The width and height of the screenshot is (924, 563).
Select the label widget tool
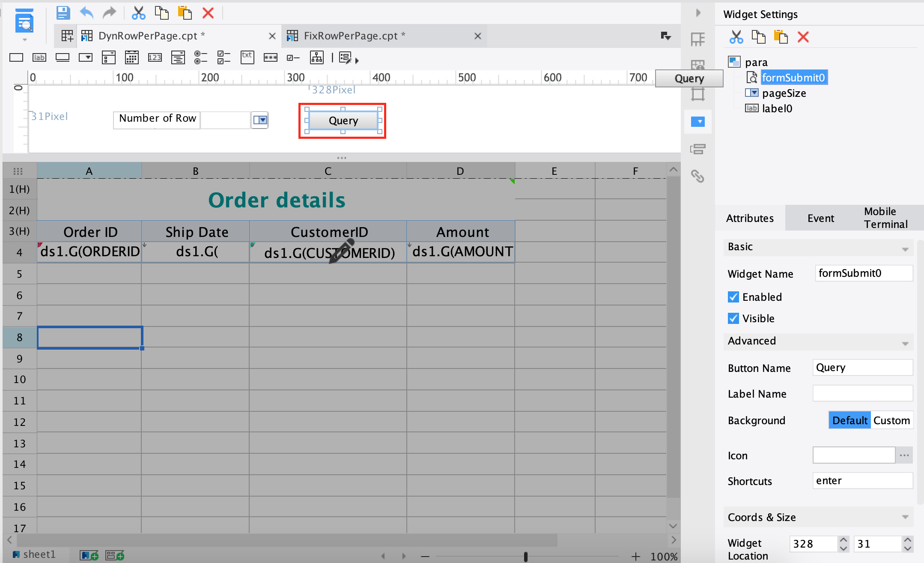click(39, 57)
